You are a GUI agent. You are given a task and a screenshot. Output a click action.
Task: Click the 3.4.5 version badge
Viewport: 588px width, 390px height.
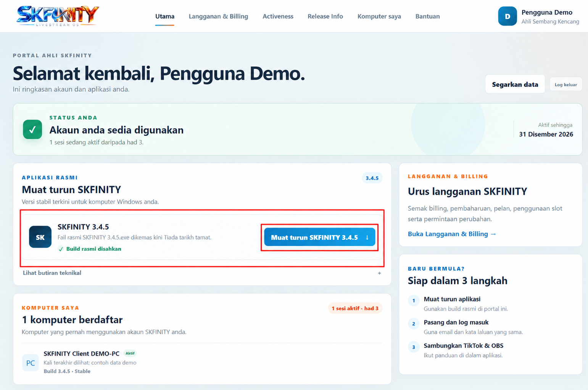(372, 178)
